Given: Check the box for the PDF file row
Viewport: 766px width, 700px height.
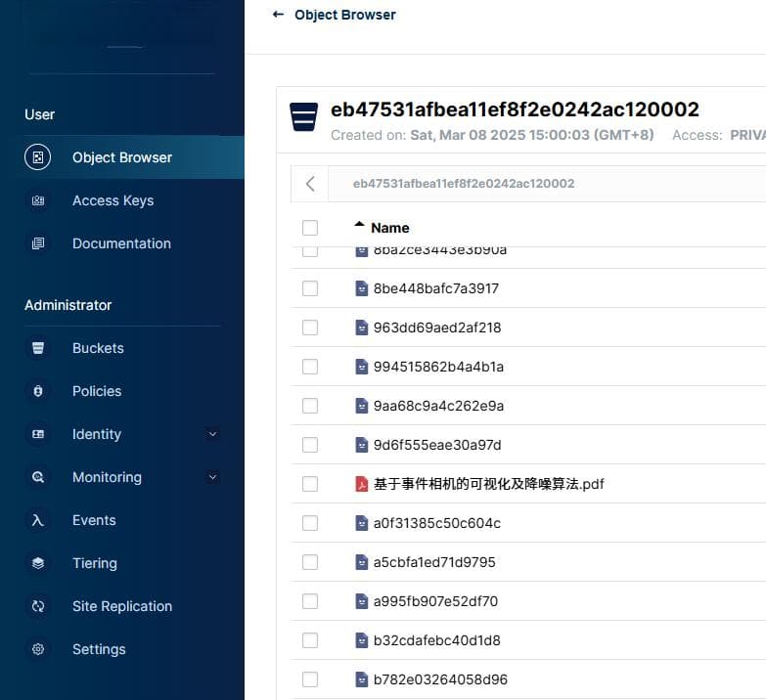Looking at the screenshot, I should 310,484.
